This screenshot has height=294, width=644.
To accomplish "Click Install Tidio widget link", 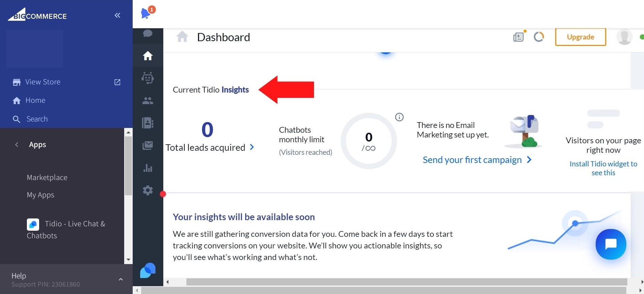I will (x=603, y=168).
